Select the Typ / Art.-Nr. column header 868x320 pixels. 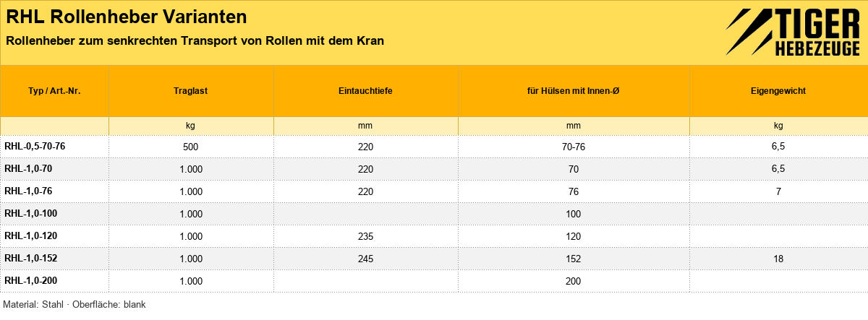54,91
